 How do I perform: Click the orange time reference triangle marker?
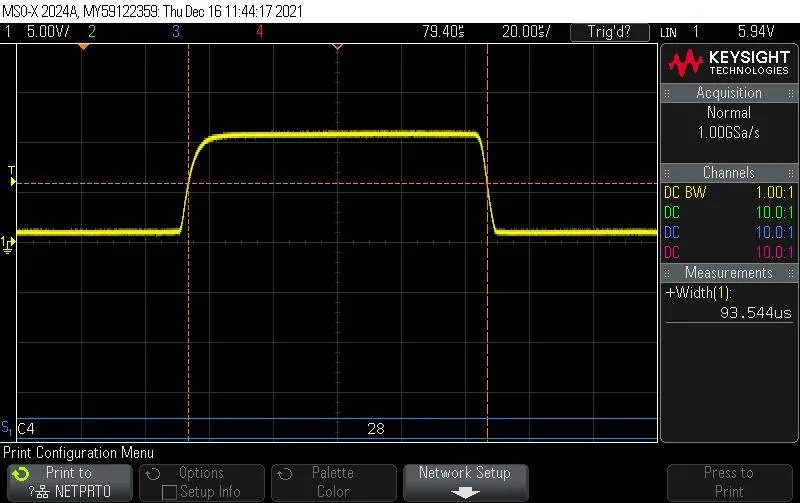(84, 46)
